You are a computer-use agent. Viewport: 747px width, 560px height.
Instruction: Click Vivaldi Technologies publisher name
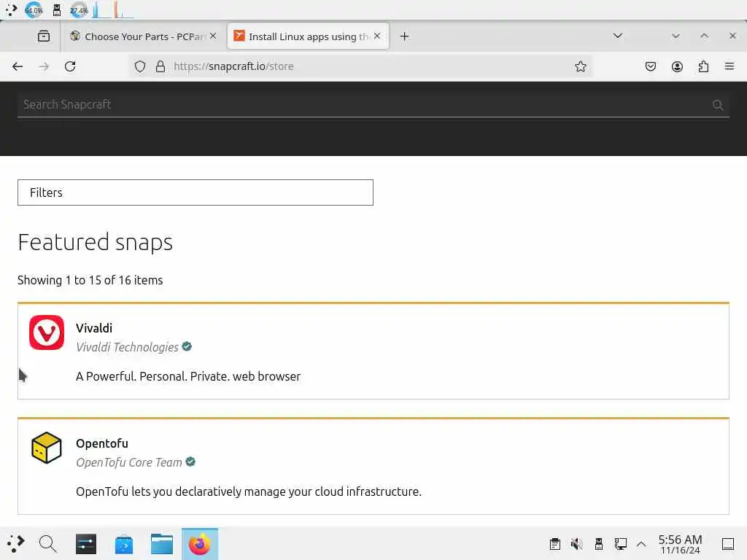pos(127,347)
